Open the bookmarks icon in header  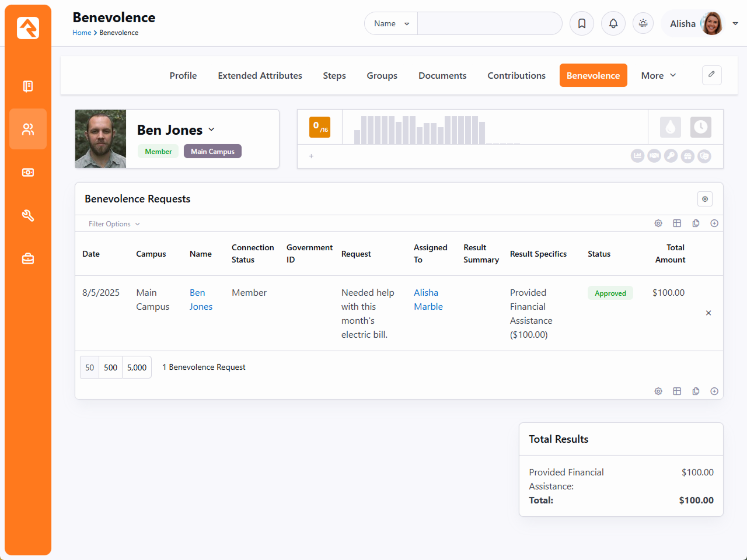click(582, 23)
